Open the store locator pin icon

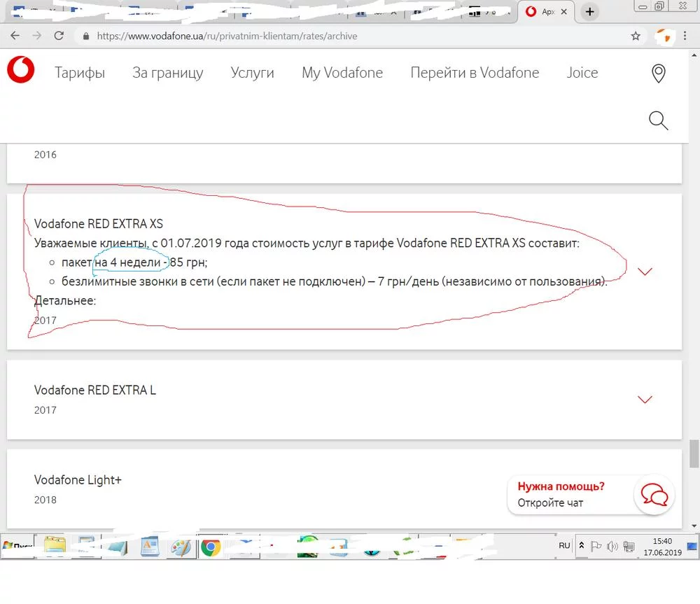(659, 73)
